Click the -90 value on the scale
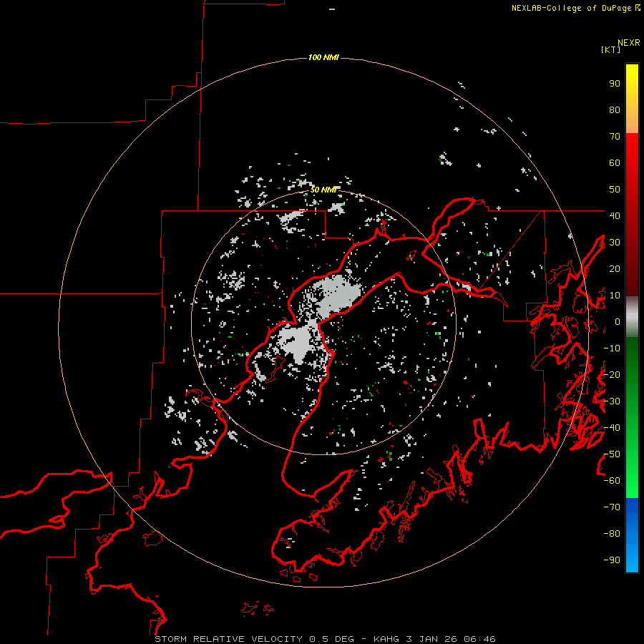The height and width of the screenshot is (644, 644). 612,560
